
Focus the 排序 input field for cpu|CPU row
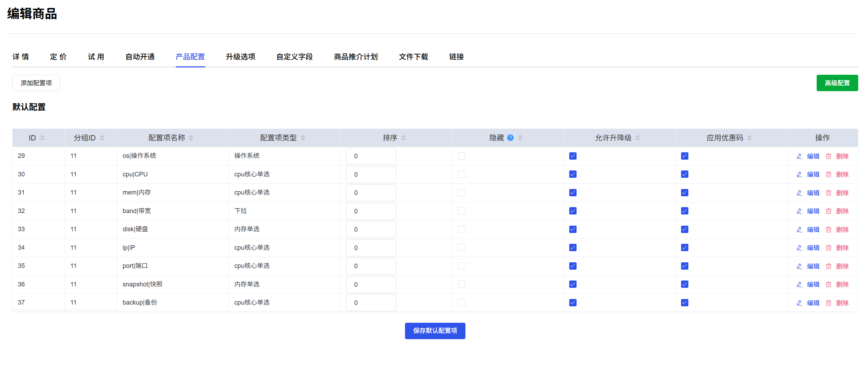click(x=371, y=175)
